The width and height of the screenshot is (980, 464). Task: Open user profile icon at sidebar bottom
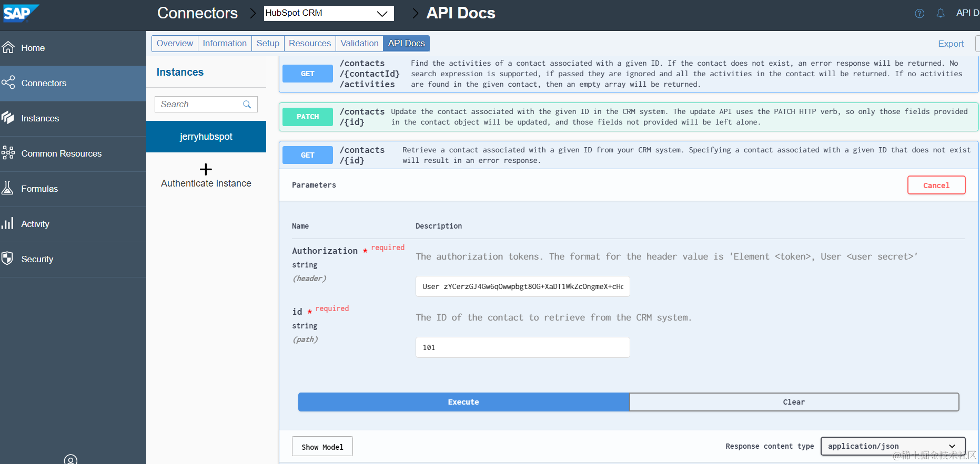(x=70, y=460)
